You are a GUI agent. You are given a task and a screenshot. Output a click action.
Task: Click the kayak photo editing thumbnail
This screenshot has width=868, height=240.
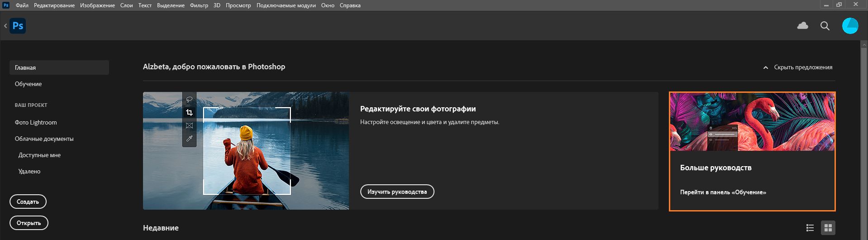tap(246, 151)
